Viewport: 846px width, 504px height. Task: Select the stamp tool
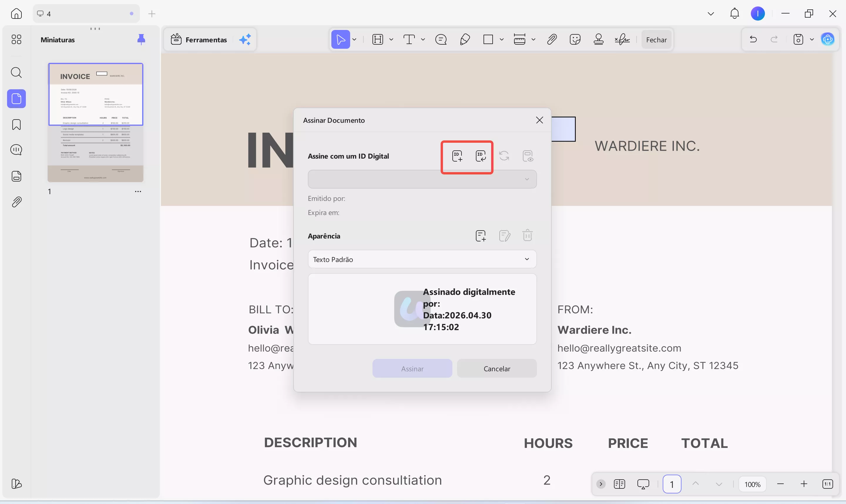[598, 39]
